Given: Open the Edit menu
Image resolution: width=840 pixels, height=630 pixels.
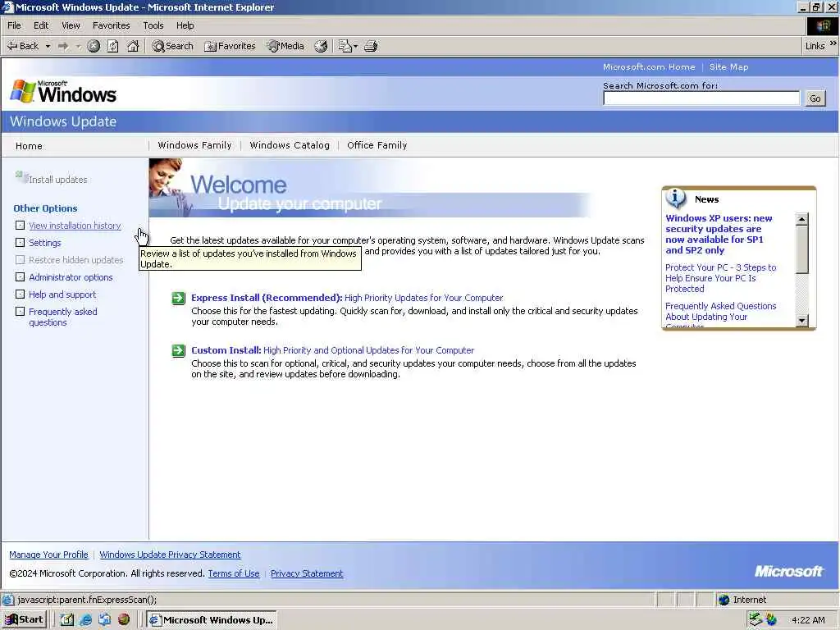Looking at the screenshot, I should tap(41, 25).
